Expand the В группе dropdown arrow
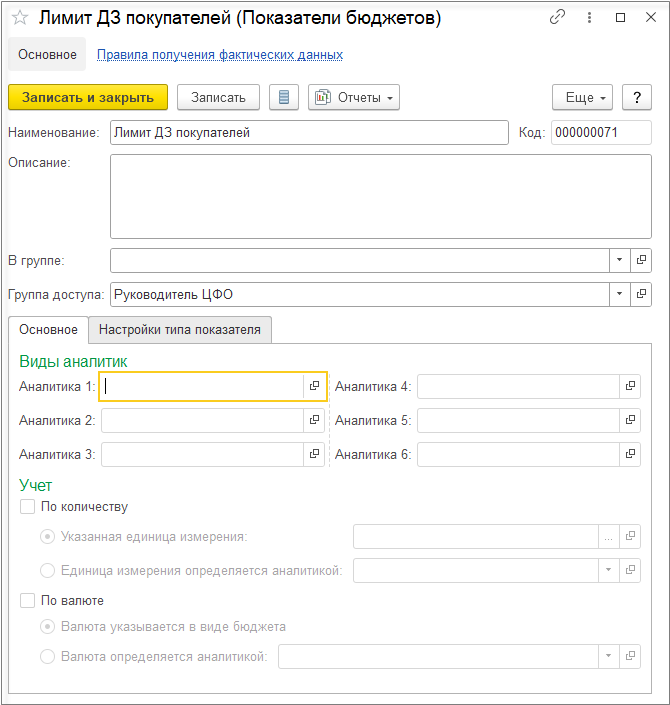 point(620,260)
